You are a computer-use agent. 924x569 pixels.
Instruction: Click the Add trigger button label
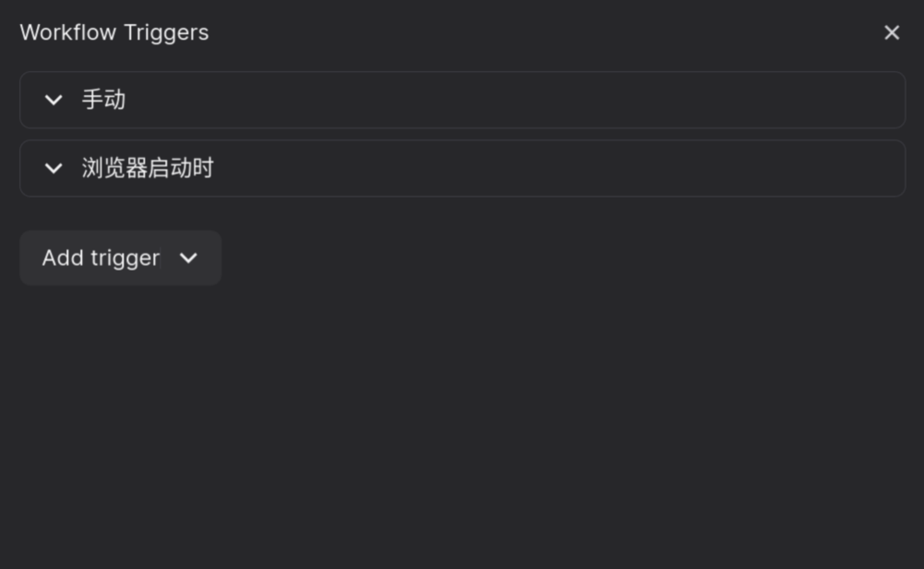tap(101, 259)
